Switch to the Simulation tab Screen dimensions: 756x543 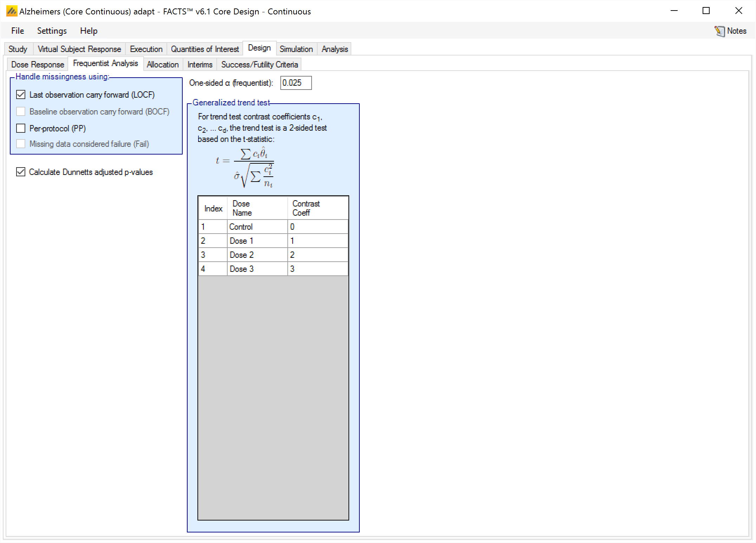click(296, 49)
